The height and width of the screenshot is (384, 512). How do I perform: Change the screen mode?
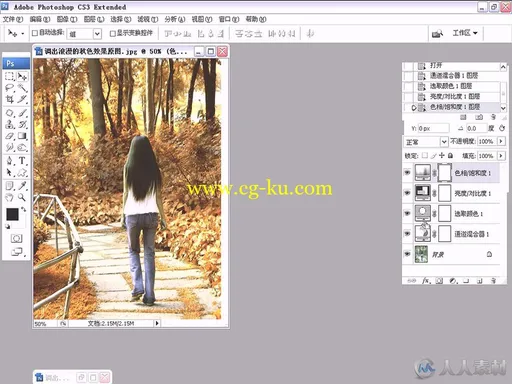pyautogui.click(x=17, y=252)
